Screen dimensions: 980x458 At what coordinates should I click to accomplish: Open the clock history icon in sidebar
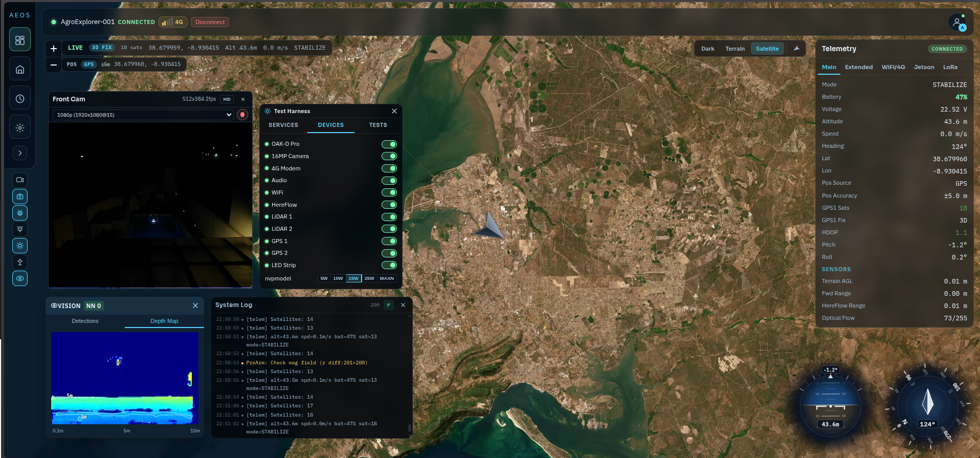(20, 98)
